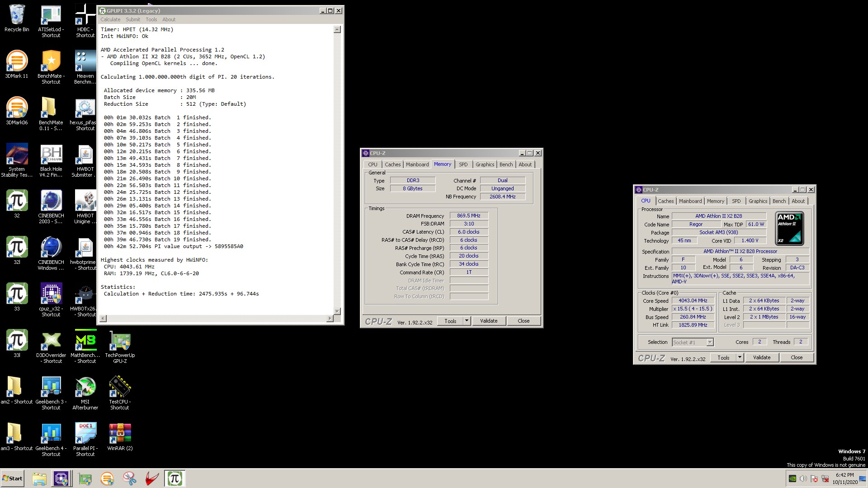Click the AMD Athlon II processor logo
868x488 pixels.
[x=789, y=228]
